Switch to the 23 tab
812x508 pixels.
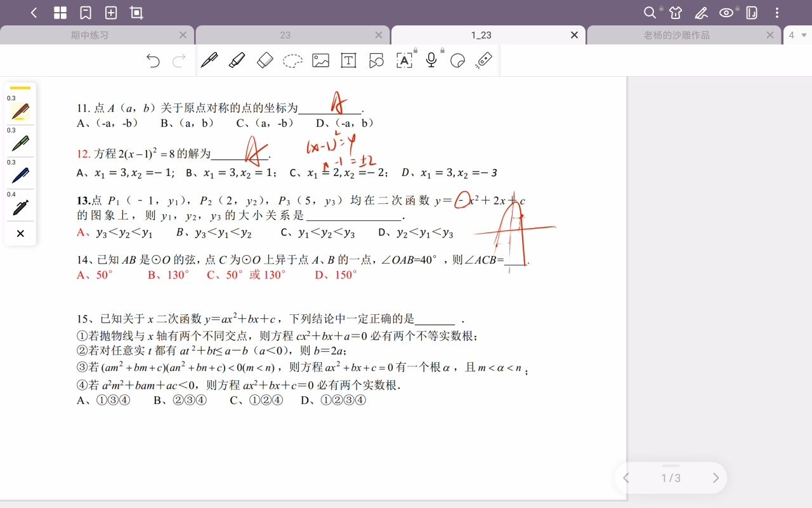285,36
